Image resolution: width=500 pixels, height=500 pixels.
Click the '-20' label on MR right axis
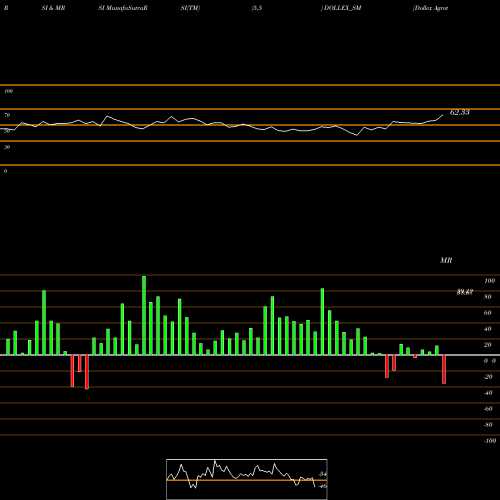coord(488,377)
